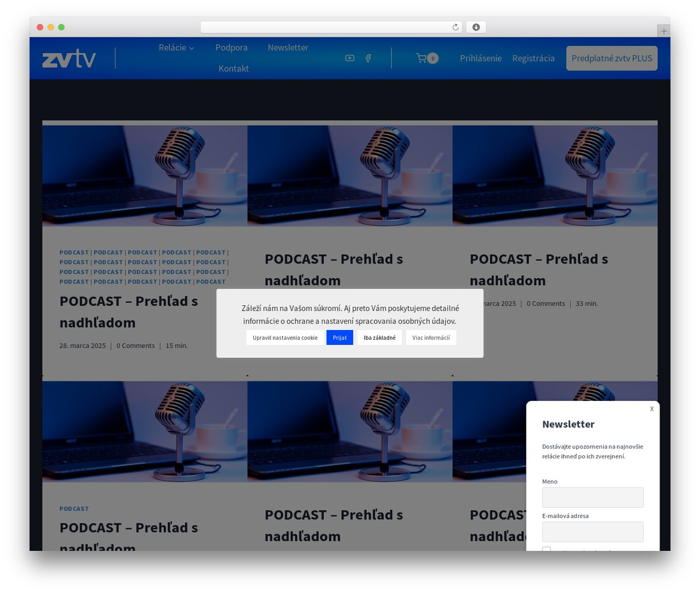Image resolution: width=700 pixels, height=593 pixels.
Task: Click the 'Newsletter' heading in the popup
Action: (x=568, y=424)
